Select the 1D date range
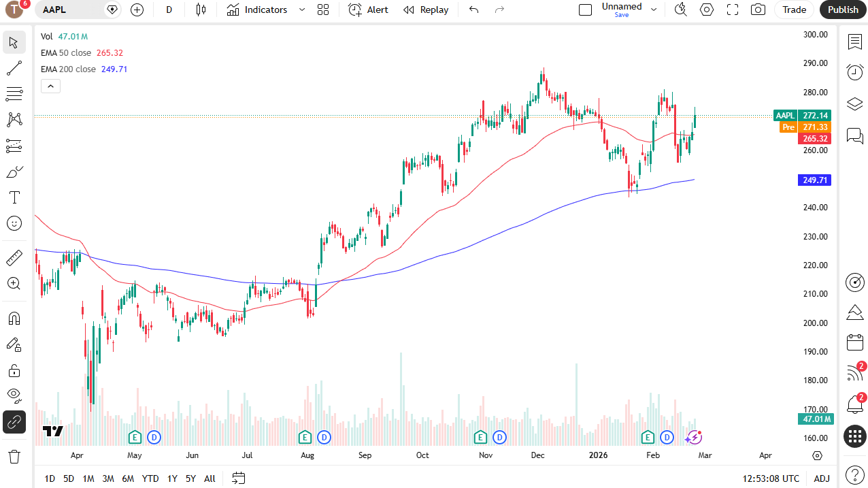This screenshot has width=868, height=488. 50,478
